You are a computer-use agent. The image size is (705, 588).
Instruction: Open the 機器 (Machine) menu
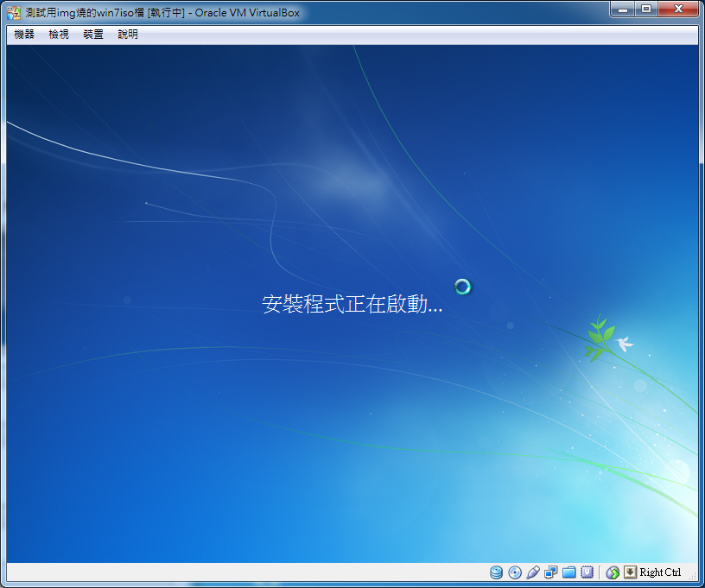(24, 35)
